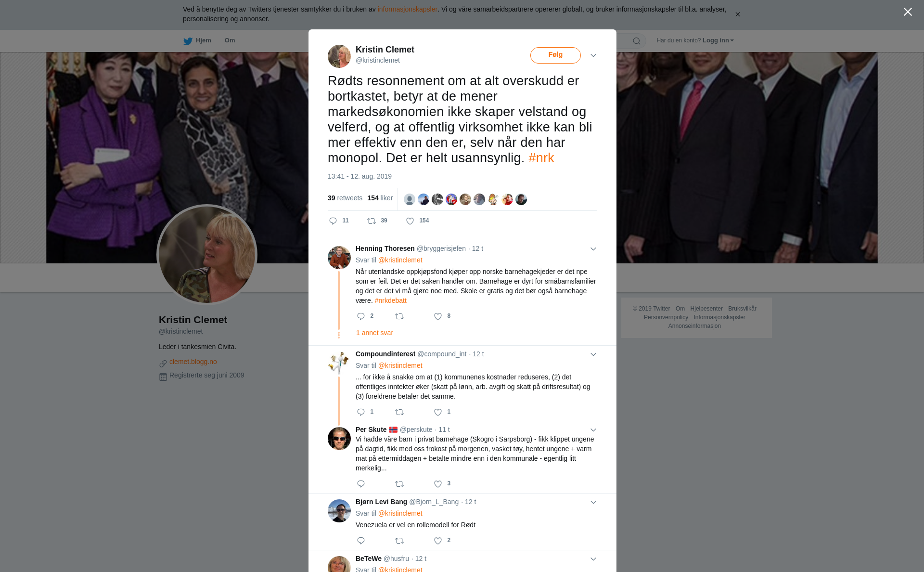Like Henning Thoresen's reply
The width and height of the screenshot is (924, 572).
tap(438, 316)
